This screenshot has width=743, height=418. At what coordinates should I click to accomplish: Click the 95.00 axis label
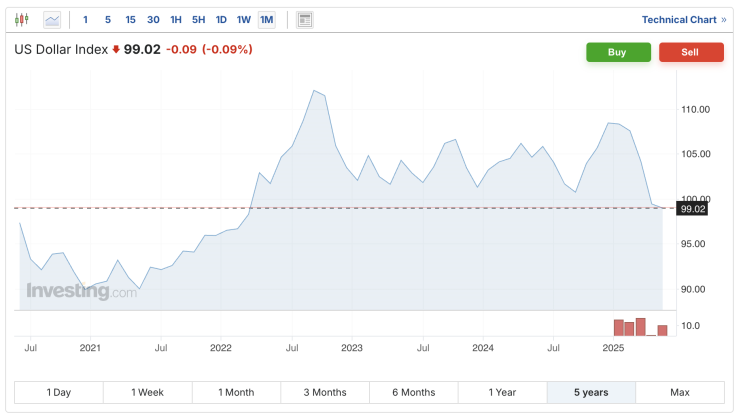click(x=693, y=244)
